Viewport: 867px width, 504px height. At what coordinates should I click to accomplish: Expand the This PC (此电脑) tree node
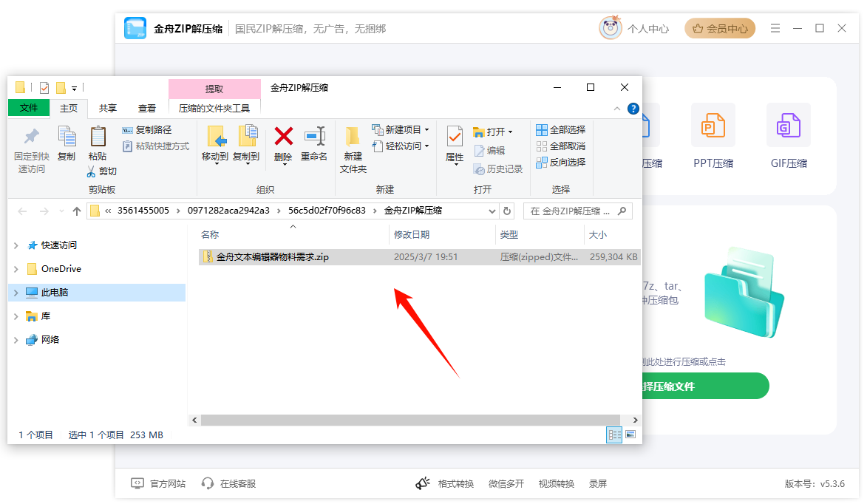click(x=16, y=293)
